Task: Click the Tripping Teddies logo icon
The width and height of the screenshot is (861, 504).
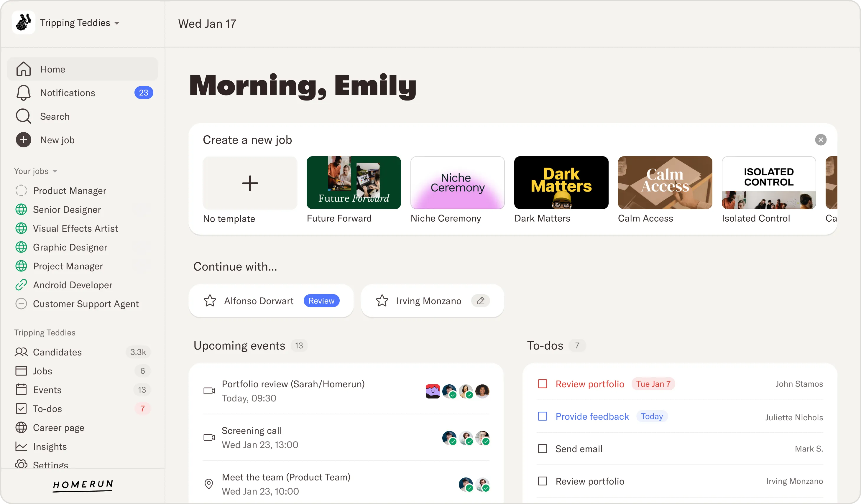Action: [23, 22]
